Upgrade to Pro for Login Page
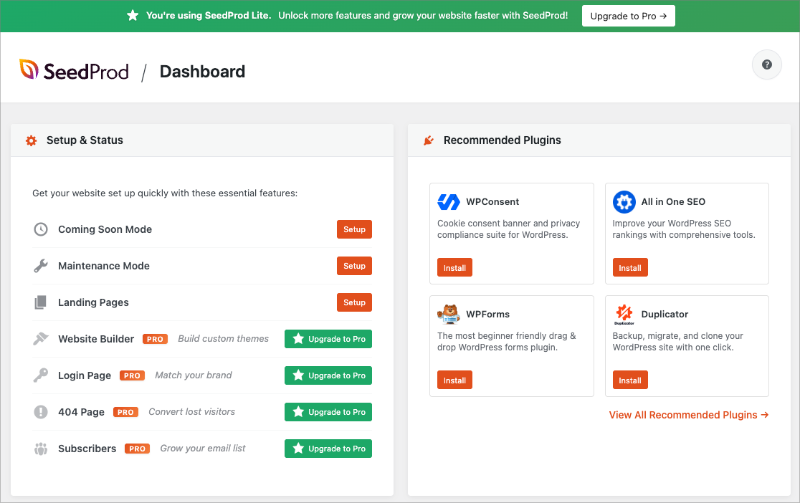 (x=328, y=375)
